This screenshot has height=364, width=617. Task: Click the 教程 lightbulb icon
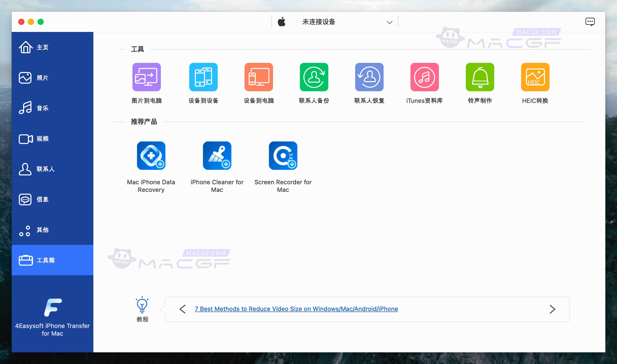pos(142,305)
